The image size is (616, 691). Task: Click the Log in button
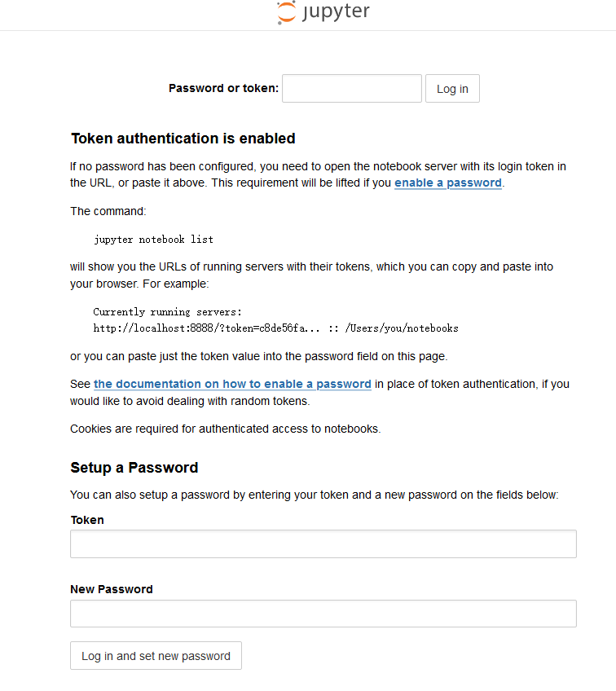pos(452,88)
